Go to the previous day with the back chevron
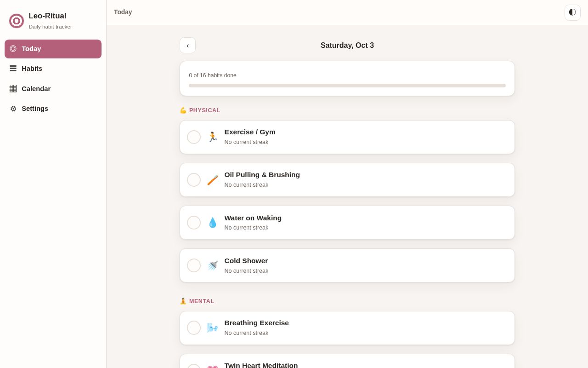 click(187, 46)
